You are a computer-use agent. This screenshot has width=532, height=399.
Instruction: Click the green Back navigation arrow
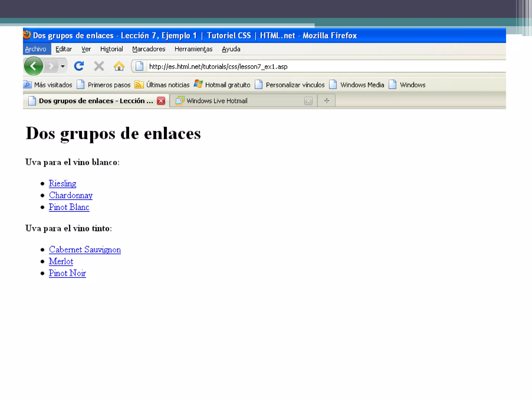tap(33, 66)
